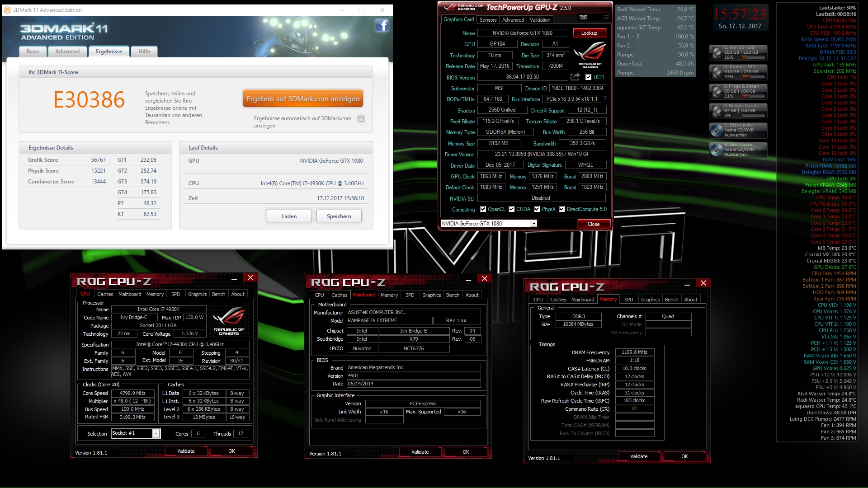Toggle the DirectCompute 5.0 checkbox
The height and width of the screenshot is (488, 868).
pyautogui.click(x=561, y=209)
